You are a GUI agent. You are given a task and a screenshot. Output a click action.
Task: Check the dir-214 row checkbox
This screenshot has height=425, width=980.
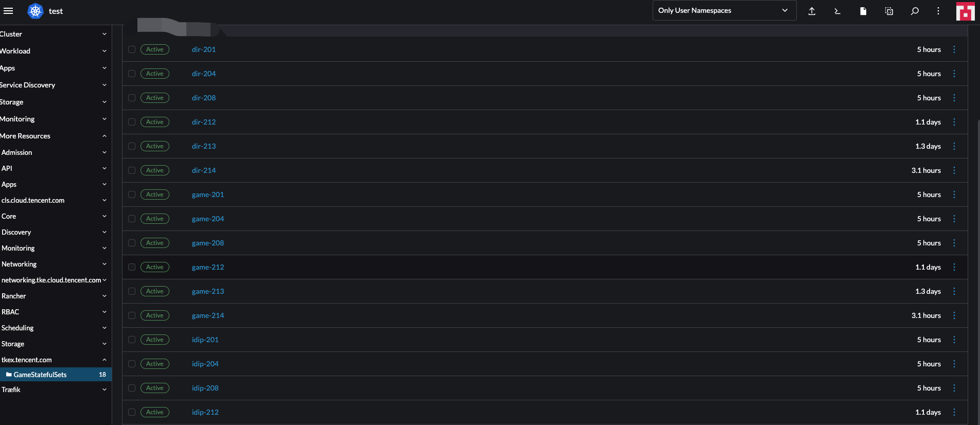pyautogui.click(x=132, y=170)
